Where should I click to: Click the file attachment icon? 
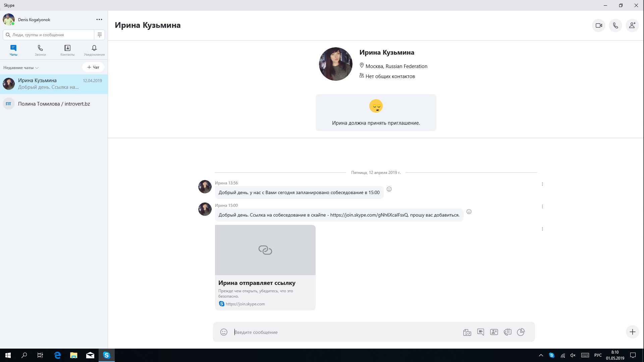pyautogui.click(x=467, y=332)
